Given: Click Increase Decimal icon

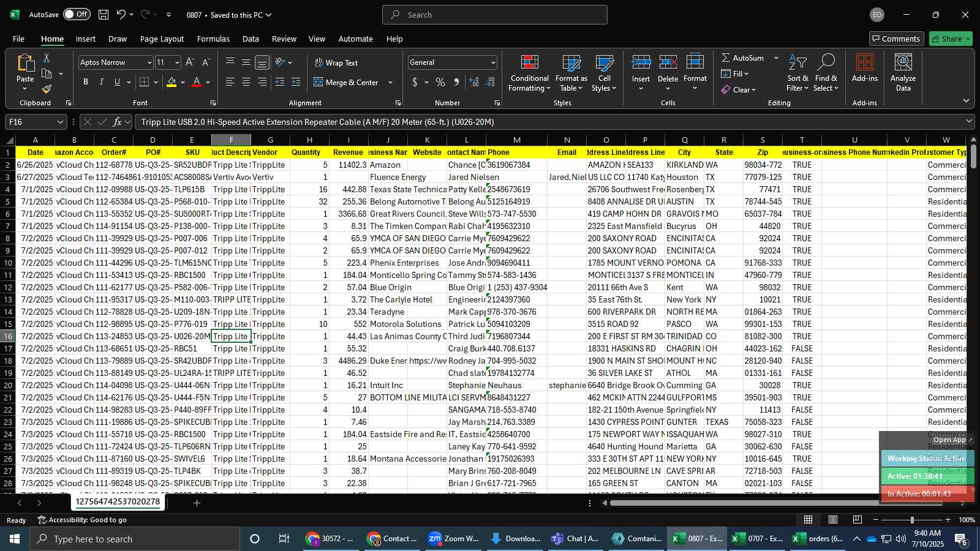Looking at the screenshot, I should 474,82.
